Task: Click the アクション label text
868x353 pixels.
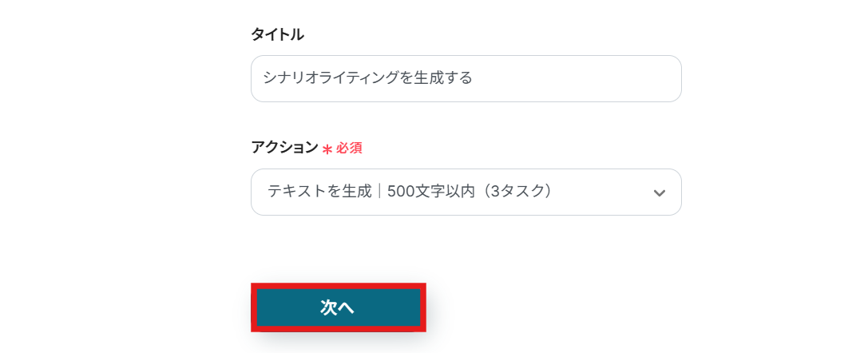Action: coord(284,148)
